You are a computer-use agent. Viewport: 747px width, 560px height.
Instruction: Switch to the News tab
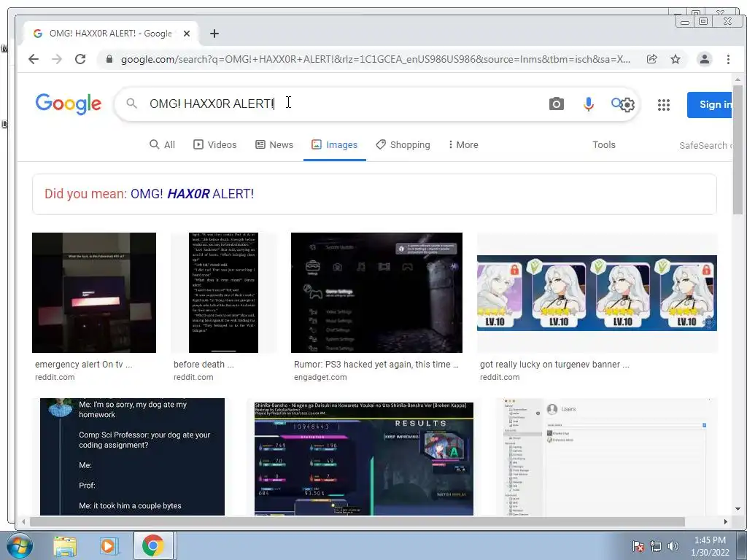click(274, 145)
